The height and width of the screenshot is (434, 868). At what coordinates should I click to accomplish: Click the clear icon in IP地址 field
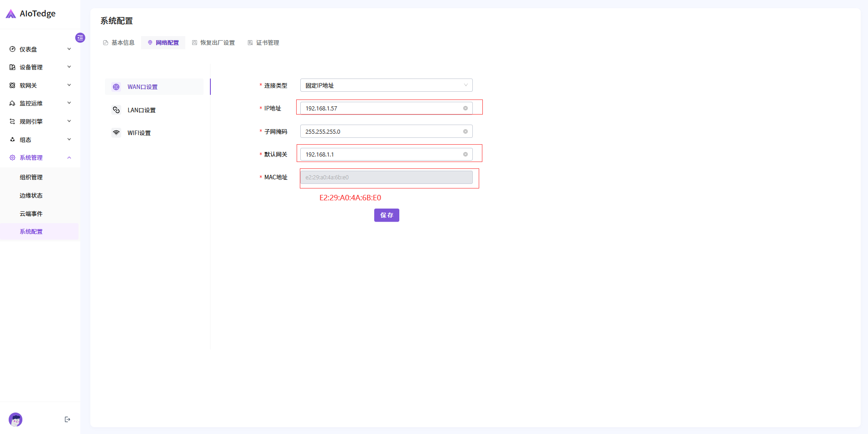tap(465, 108)
